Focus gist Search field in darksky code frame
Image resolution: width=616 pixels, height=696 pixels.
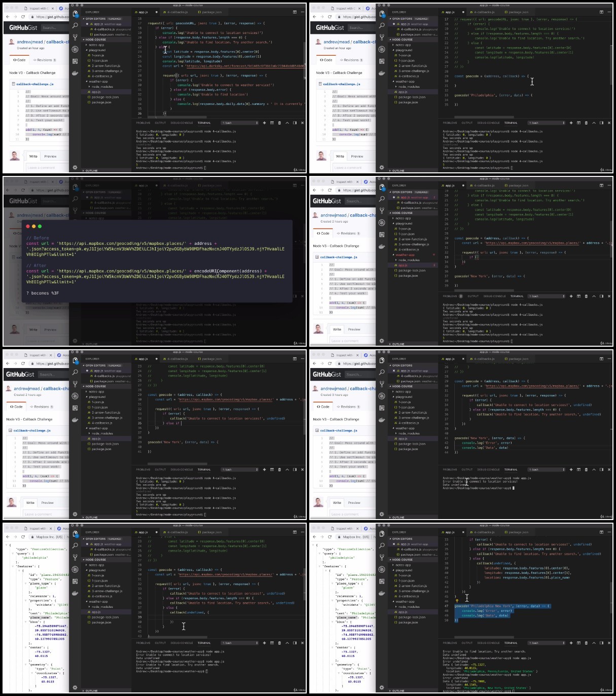[55, 28]
